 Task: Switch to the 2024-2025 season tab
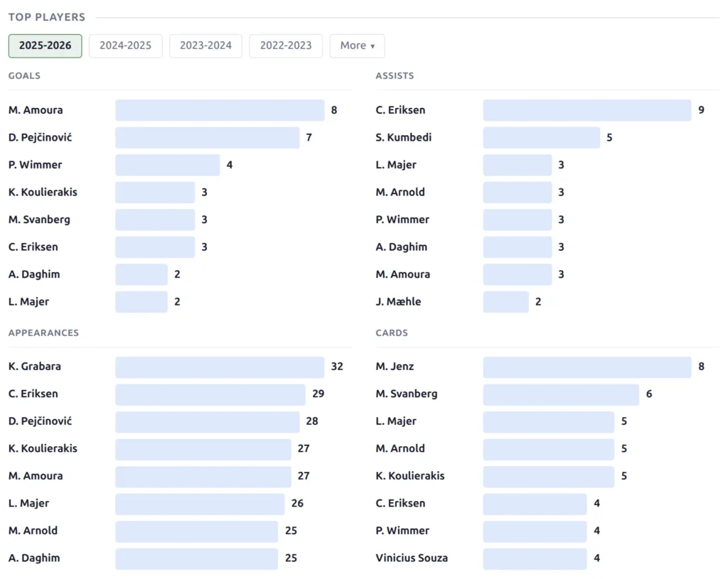tap(125, 45)
